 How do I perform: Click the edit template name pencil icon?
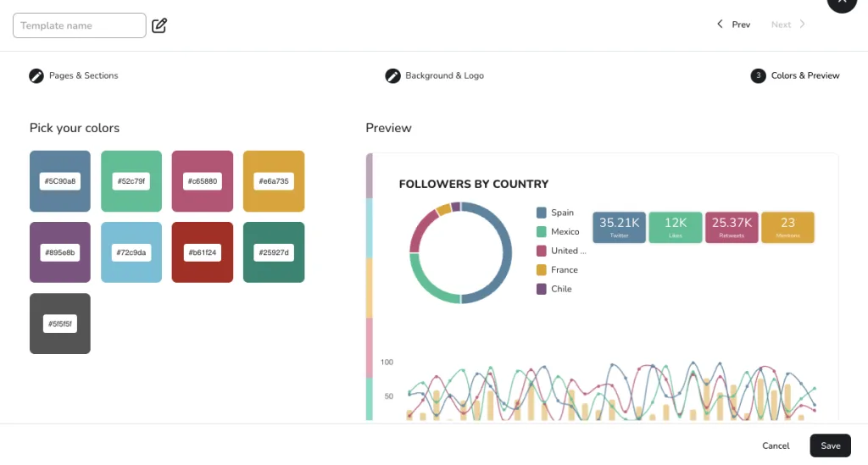(159, 25)
